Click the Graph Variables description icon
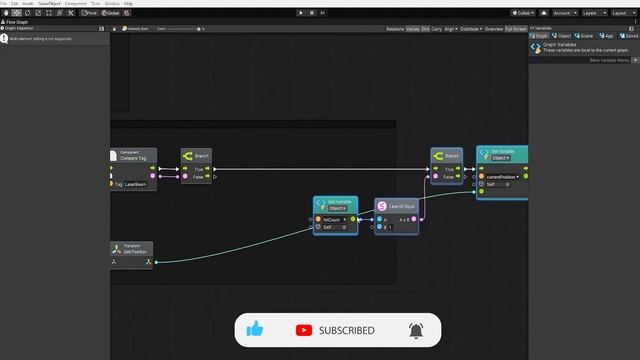 (536, 48)
